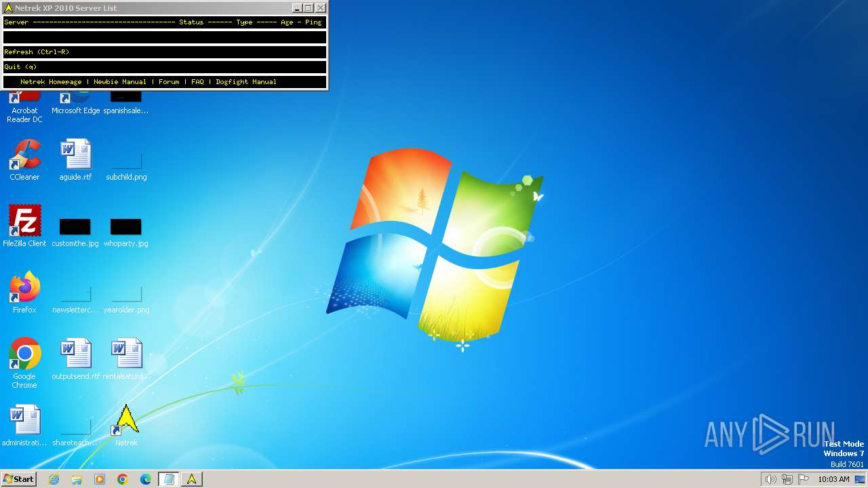
Task: Click the Type column header text
Action: (244, 22)
